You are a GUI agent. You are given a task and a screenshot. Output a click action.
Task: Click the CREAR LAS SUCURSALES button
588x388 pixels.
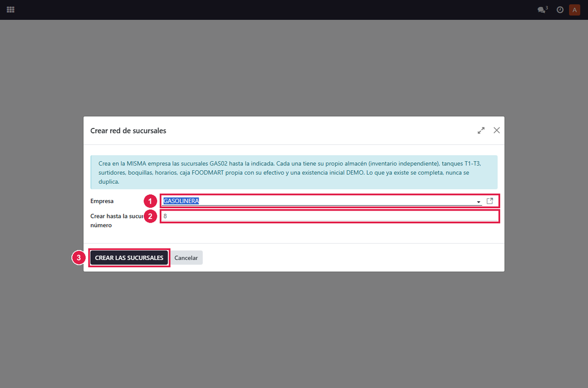[x=129, y=258]
